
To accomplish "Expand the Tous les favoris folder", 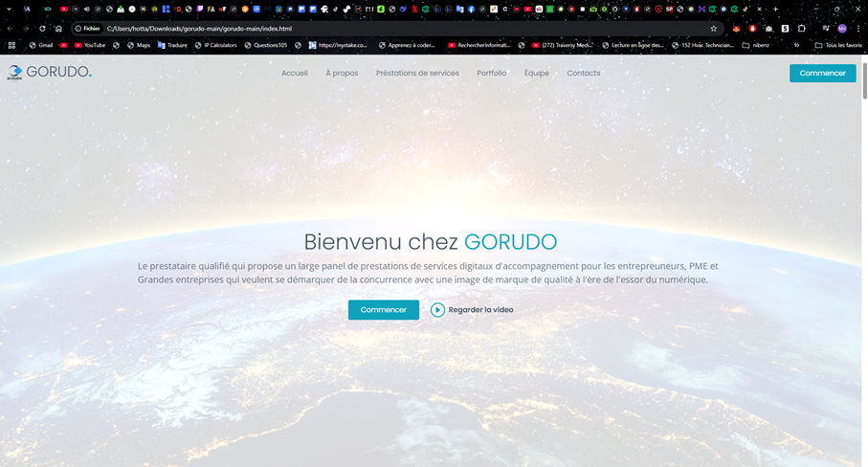I will coord(838,45).
